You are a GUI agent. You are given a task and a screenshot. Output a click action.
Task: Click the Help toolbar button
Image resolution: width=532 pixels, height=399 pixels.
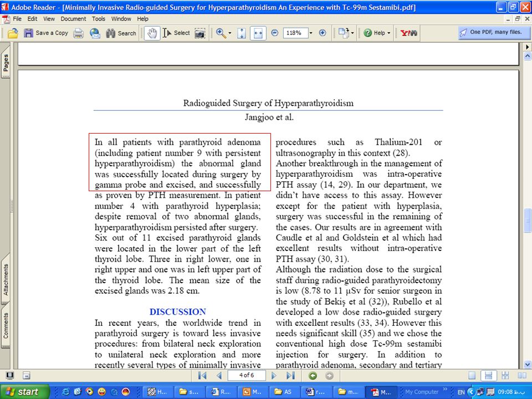374,33
